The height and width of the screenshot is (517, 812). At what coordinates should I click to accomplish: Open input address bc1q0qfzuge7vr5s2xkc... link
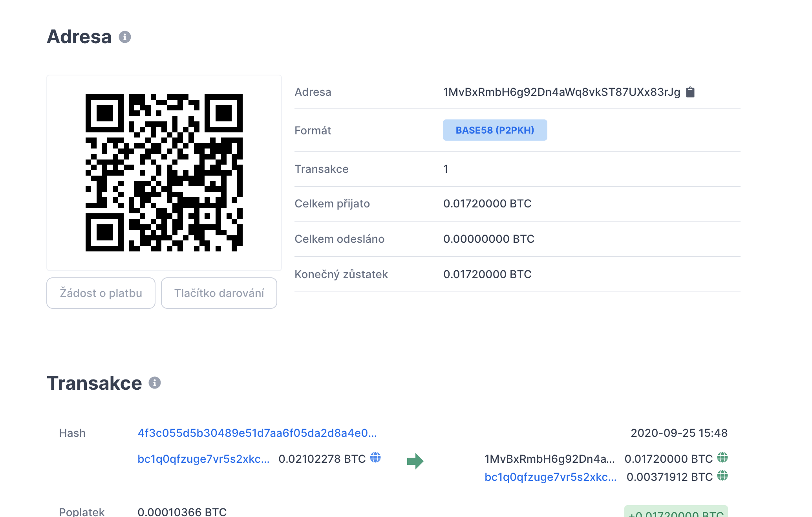pos(203,459)
